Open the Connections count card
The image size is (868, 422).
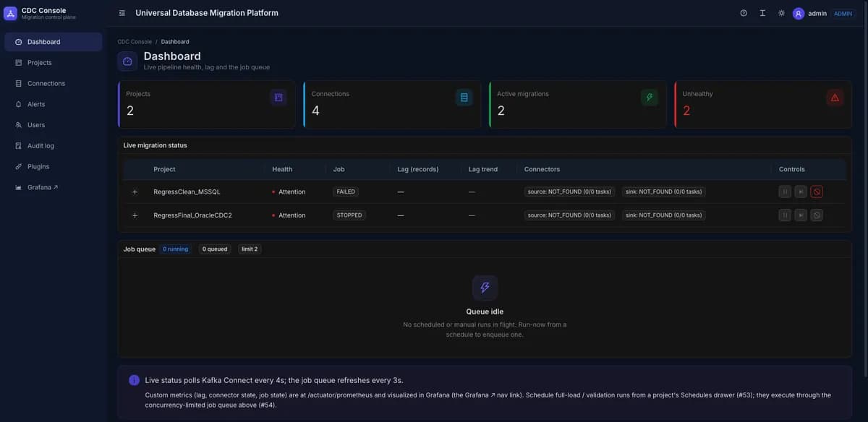(x=392, y=105)
